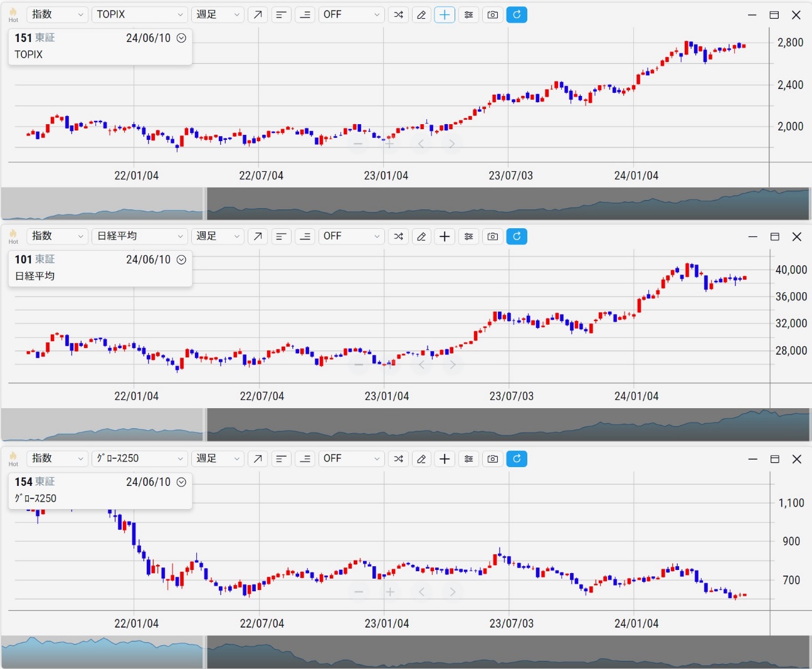The width and height of the screenshot is (812, 669).
Task: Click the shuffle icon in the Nikkei average toolbar
Action: (x=398, y=236)
